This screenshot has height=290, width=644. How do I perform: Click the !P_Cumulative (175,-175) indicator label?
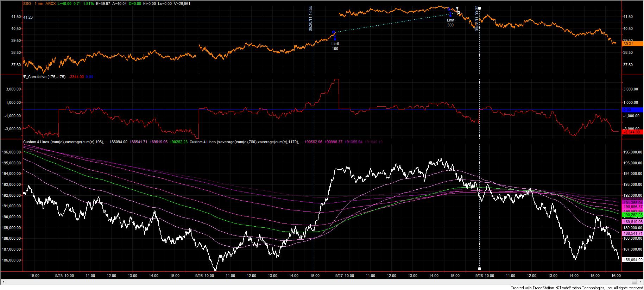pos(44,77)
